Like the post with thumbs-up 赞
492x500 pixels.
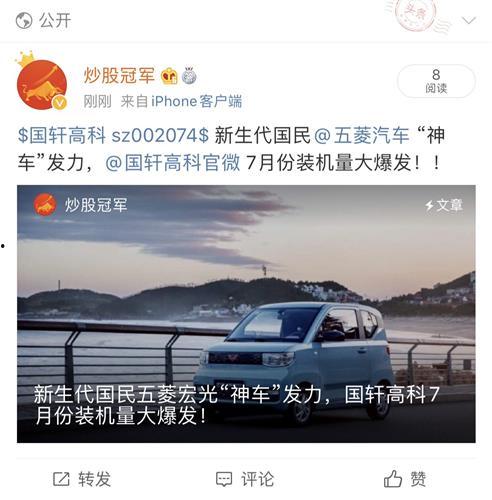pyautogui.click(x=405, y=479)
